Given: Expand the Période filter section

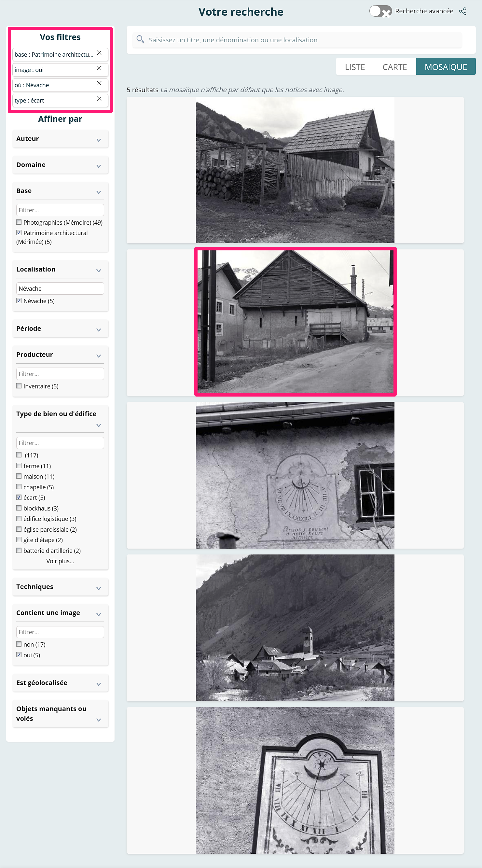Looking at the screenshot, I should point(98,329).
